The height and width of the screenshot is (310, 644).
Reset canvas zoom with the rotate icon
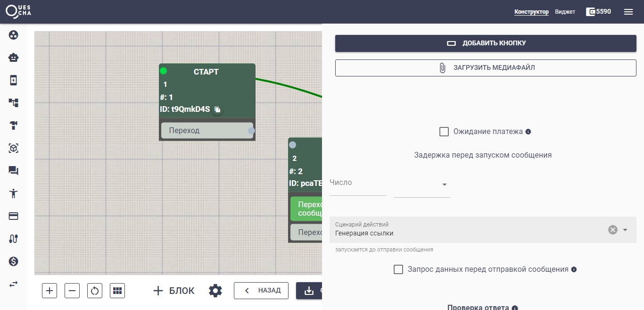tap(95, 291)
